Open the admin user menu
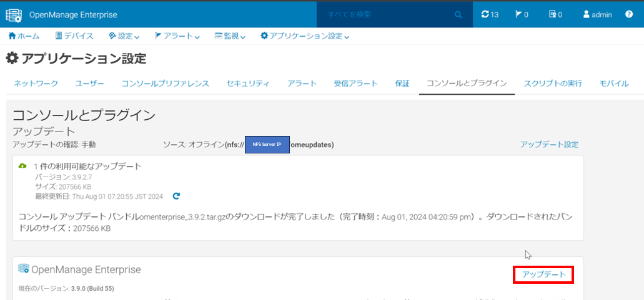The height and width of the screenshot is (300, 644). point(598,15)
